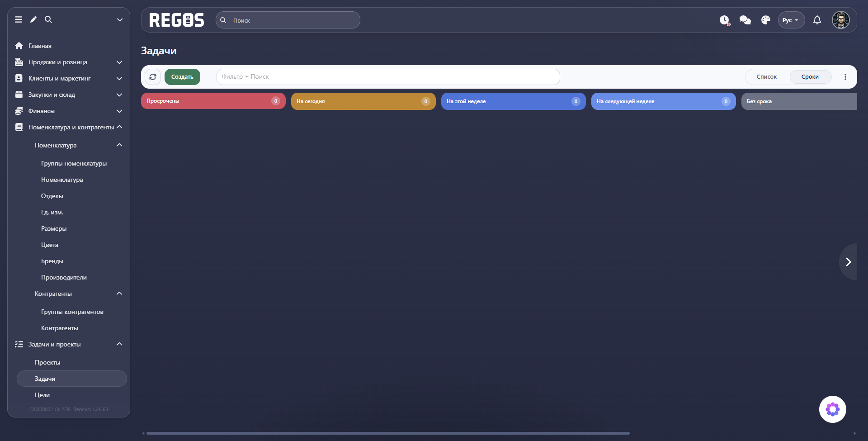This screenshot has width=868, height=441.
Task: Open Группы номенклатуры in the sidebar
Action: [x=74, y=163]
